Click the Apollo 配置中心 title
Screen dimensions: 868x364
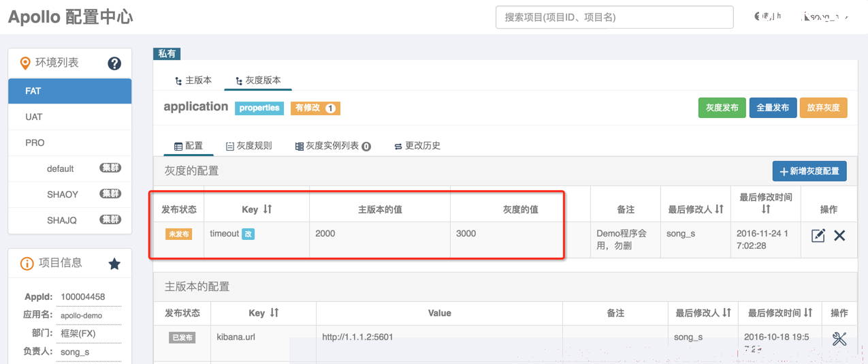[x=70, y=17]
